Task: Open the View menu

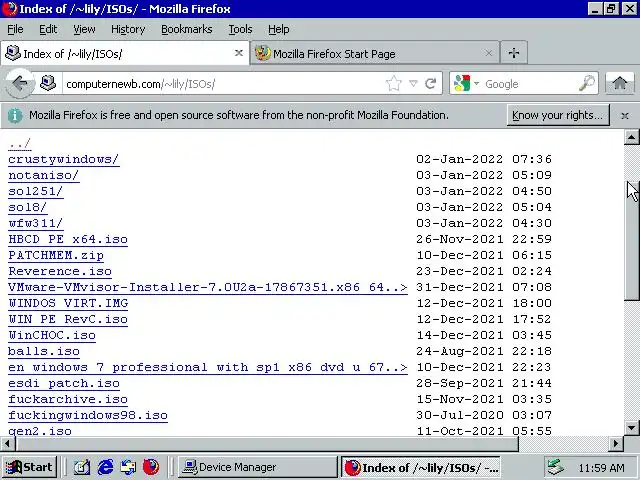Action: click(84, 29)
